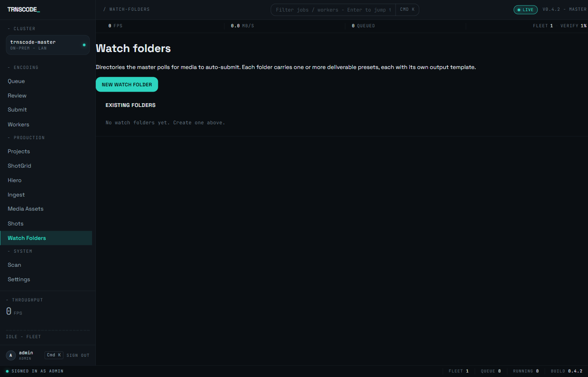Viewport: 588px width, 377px height.
Task: Click the FLEET 1 header stat
Action: (x=543, y=26)
